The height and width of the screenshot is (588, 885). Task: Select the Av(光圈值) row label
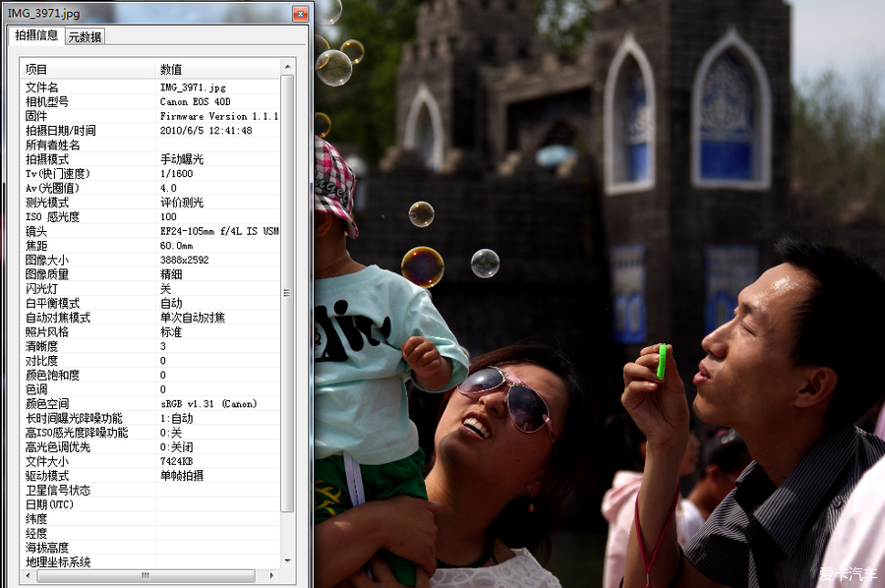(52, 188)
